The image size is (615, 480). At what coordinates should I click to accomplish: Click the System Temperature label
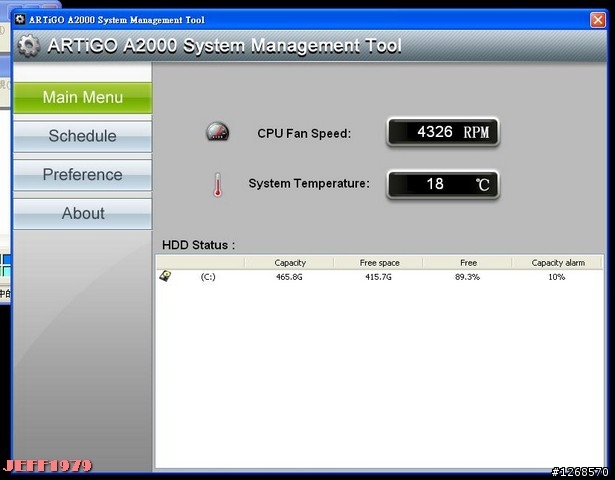[309, 183]
